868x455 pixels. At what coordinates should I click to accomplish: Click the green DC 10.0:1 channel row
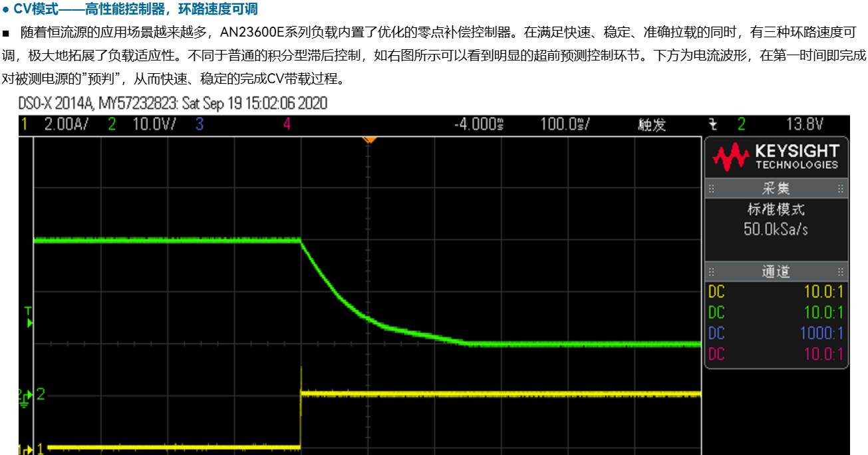coord(776,312)
